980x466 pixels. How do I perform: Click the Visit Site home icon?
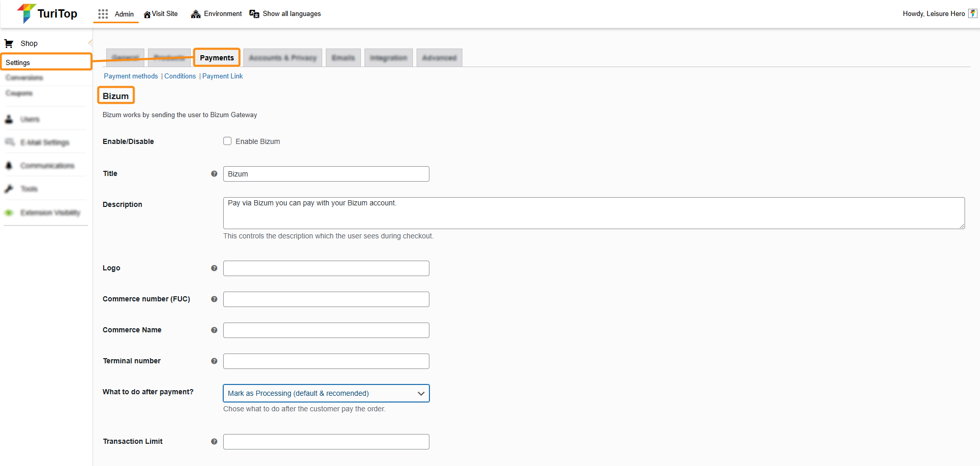[x=147, y=14]
